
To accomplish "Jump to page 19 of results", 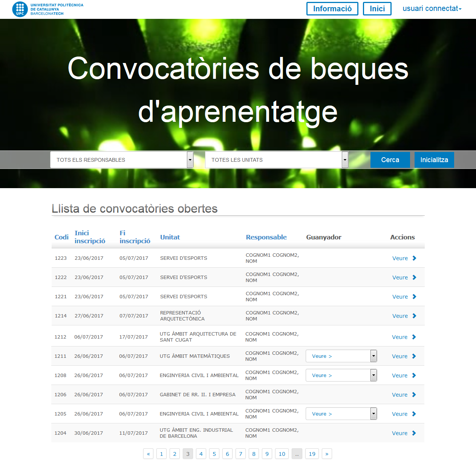I will [312, 454].
